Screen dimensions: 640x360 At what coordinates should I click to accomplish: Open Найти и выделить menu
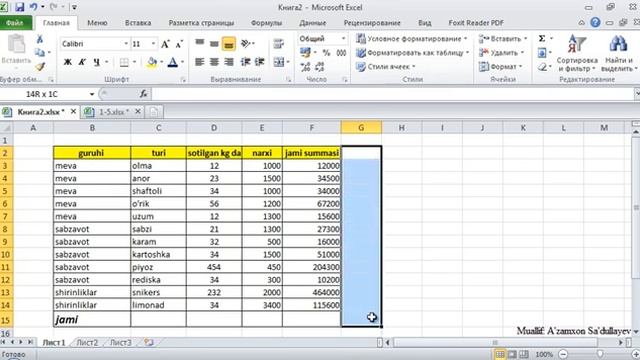618,53
